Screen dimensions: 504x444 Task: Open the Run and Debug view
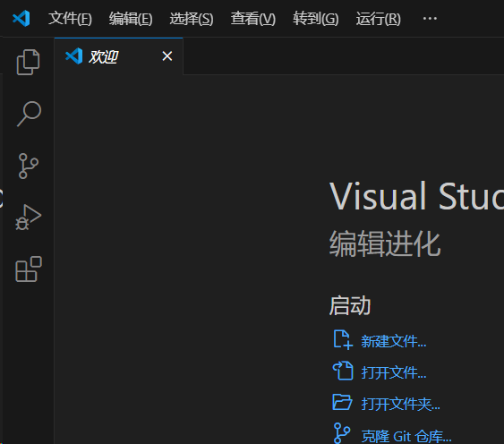pos(29,218)
